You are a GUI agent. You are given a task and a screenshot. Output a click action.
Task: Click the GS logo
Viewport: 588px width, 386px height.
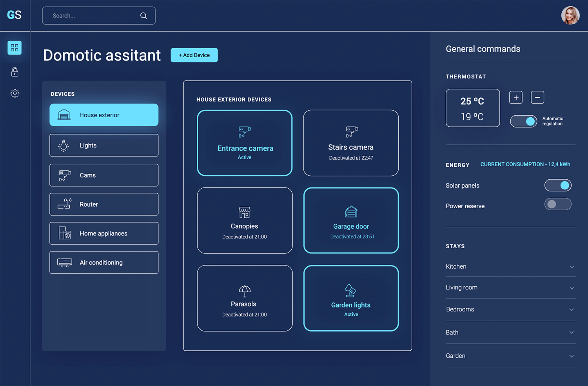click(x=14, y=15)
